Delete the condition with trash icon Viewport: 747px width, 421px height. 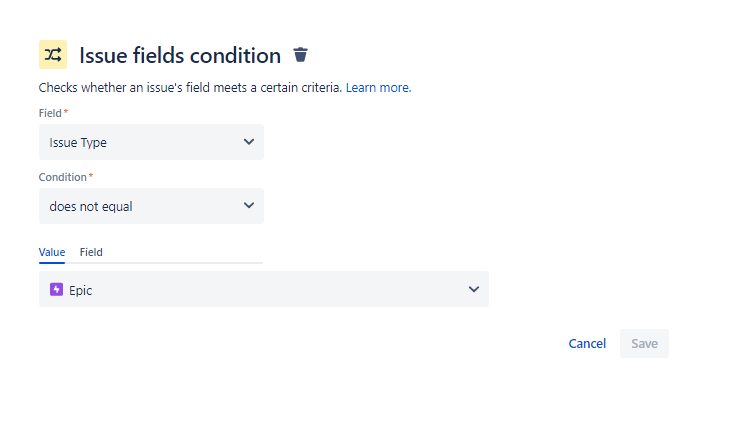(300, 55)
